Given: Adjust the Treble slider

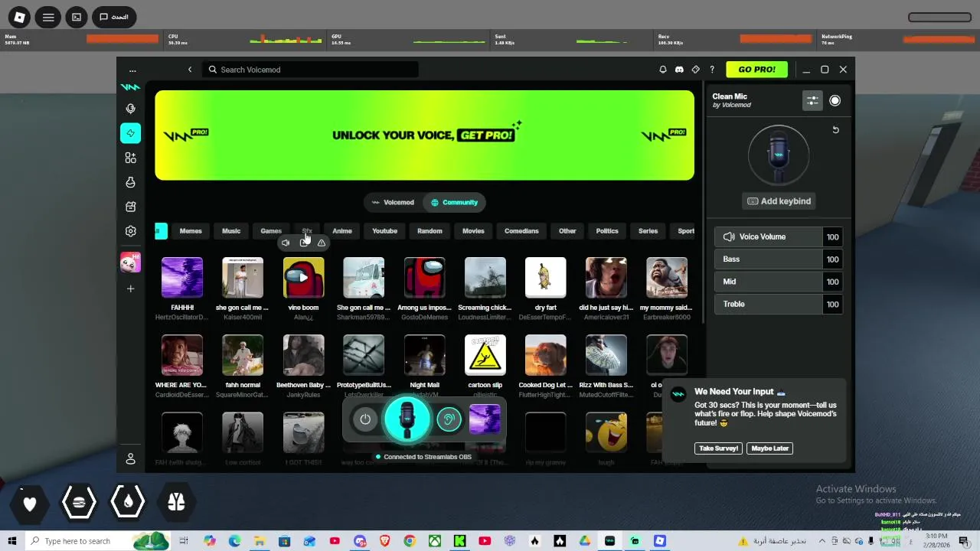Looking at the screenshot, I should point(769,305).
